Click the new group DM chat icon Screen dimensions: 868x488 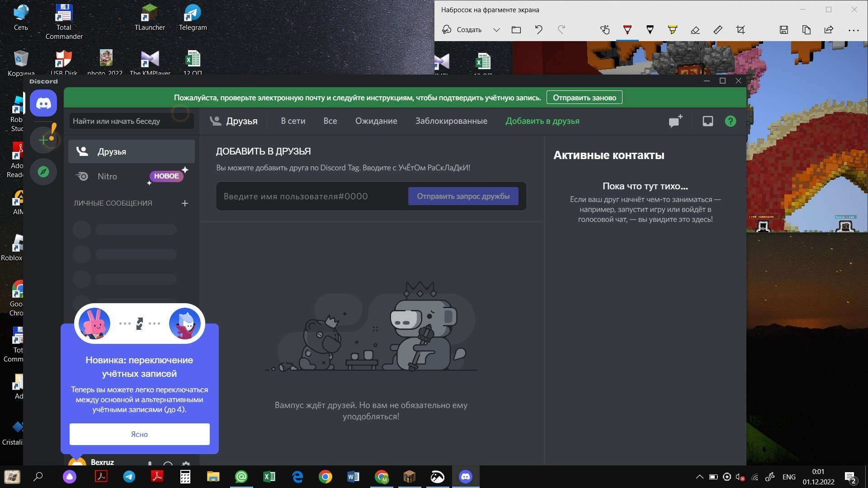[x=675, y=121]
